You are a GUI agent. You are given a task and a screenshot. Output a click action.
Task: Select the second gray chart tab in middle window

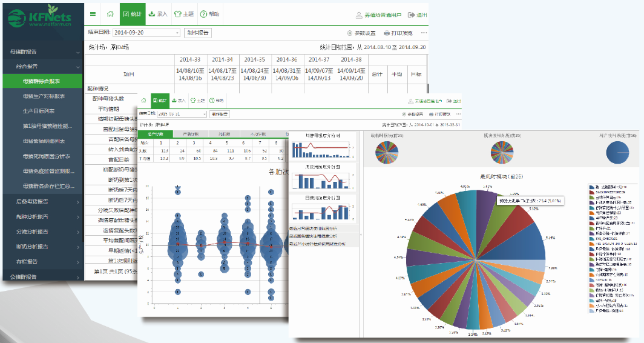tap(191, 134)
